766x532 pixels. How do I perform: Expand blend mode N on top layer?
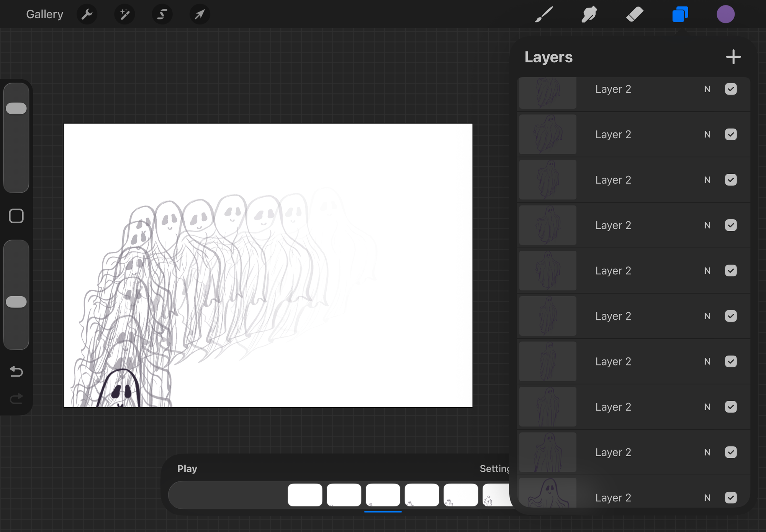point(707,89)
